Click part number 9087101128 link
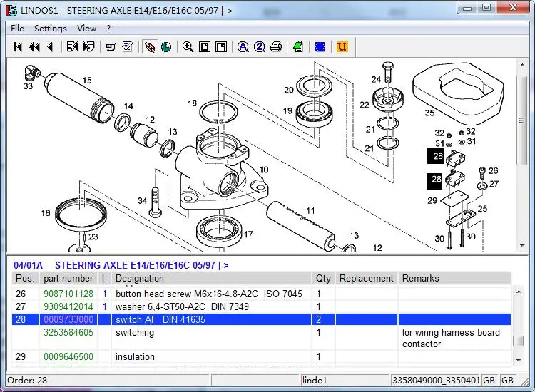Screen dimensions: 535x392 (68, 294)
